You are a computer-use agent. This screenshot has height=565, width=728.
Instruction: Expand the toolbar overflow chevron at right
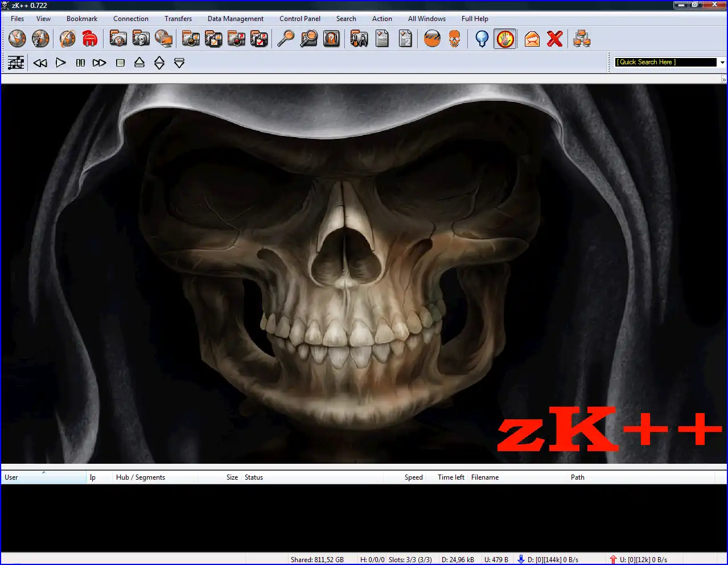pyautogui.click(x=724, y=80)
